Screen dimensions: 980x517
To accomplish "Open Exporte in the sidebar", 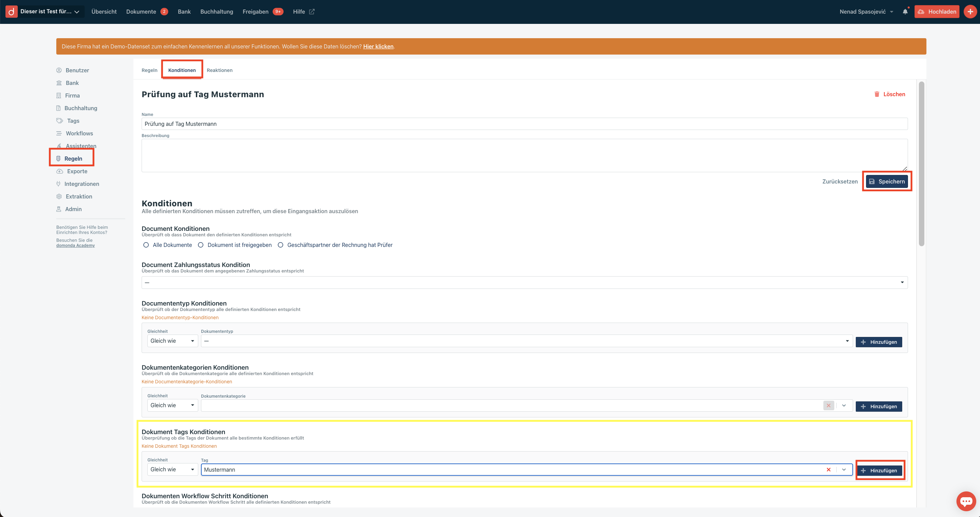I will point(77,172).
